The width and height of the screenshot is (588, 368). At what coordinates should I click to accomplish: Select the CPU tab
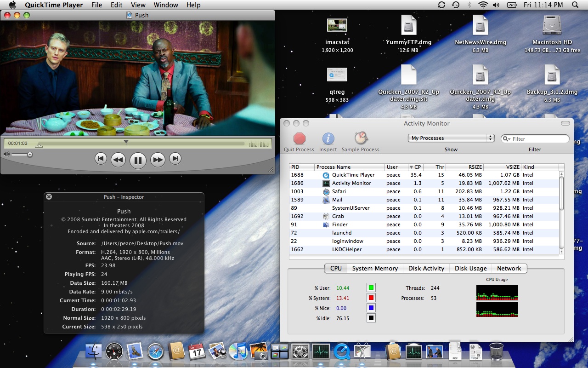tap(336, 268)
